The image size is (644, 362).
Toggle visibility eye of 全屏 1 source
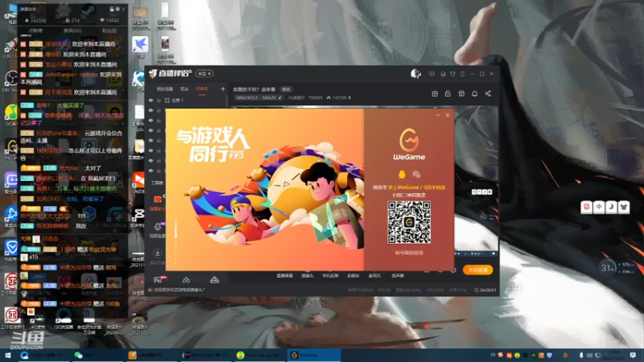click(151, 100)
